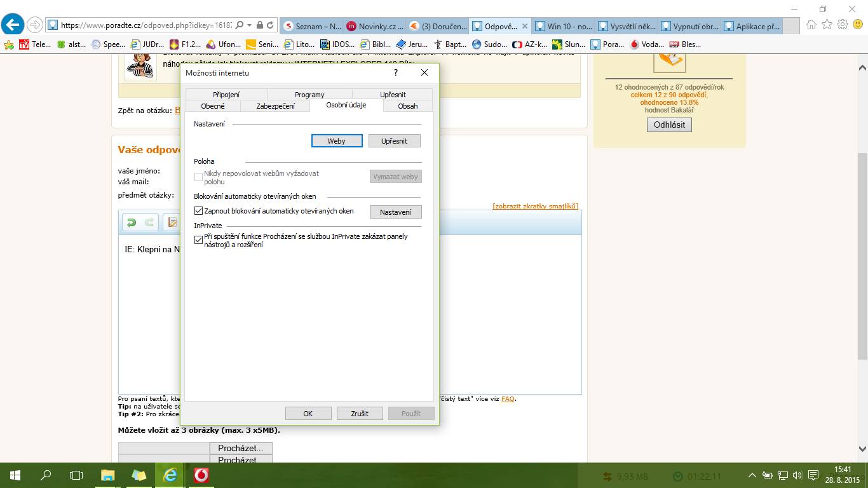Screen dimensions: 868x488
Task: Click the first Procházet... upload button
Action: click(241, 449)
